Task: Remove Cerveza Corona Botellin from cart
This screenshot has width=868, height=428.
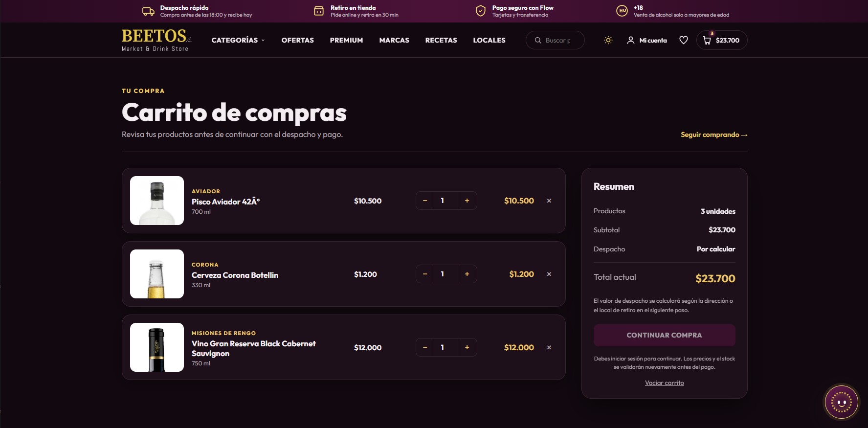Action: point(549,274)
